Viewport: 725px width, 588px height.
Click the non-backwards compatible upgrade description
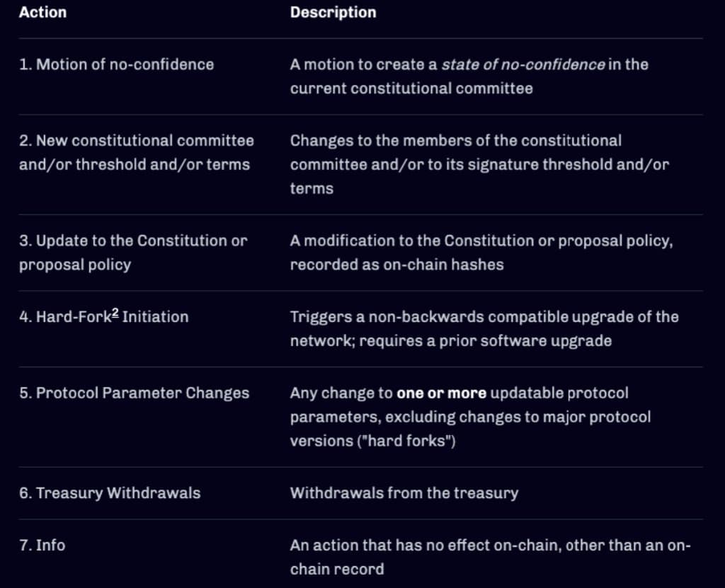pos(484,316)
